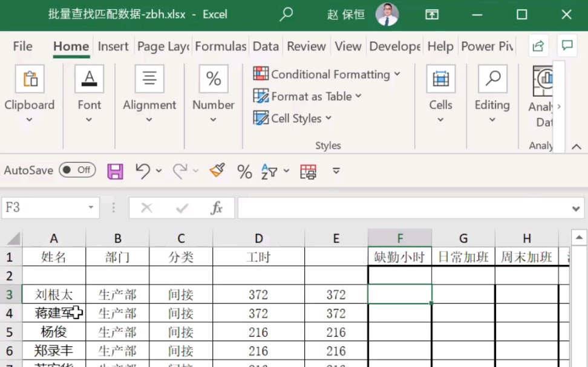Screen dimensions: 588x367
Task: Open the Editing group magnifier icon
Action: click(x=492, y=79)
